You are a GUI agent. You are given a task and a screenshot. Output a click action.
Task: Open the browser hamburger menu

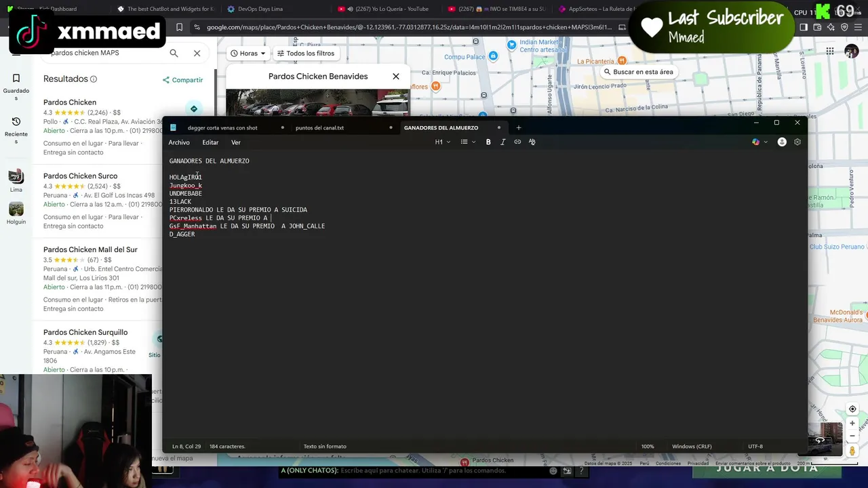click(858, 27)
